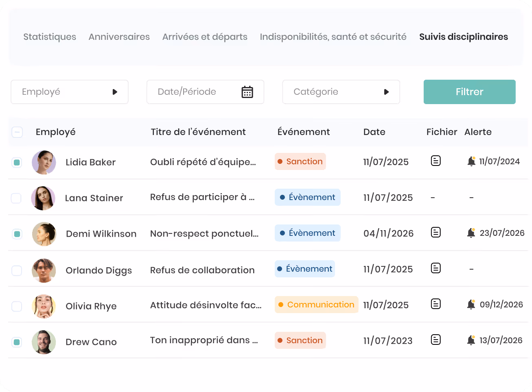Open Indisponibilités, santé et sécurité tab
This screenshot has height=392, width=532.
click(x=333, y=37)
